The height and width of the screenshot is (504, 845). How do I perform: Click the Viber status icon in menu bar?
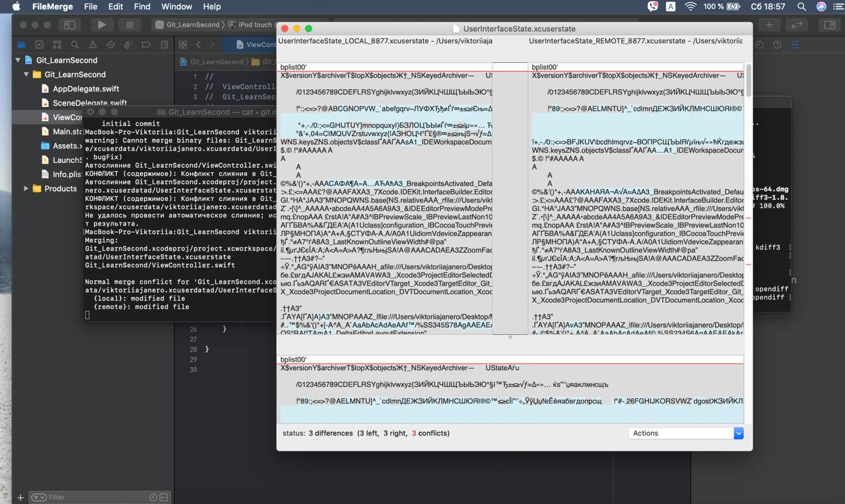(x=652, y=7)
